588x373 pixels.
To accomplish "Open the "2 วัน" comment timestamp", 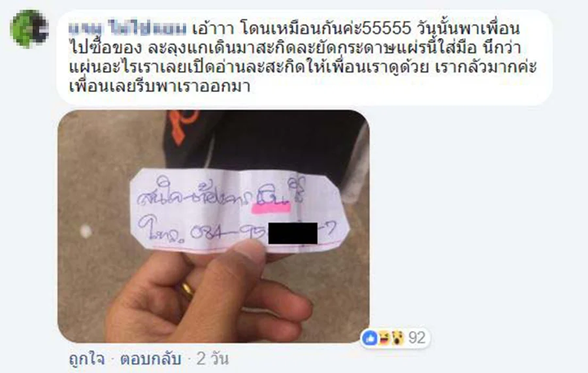I will pyautogui.click(x=212, y=359).
